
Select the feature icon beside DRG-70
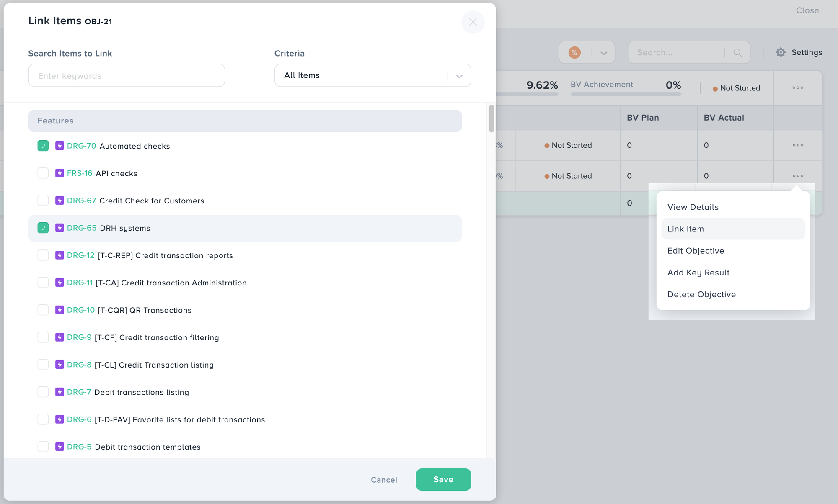[x=59, y=146]
